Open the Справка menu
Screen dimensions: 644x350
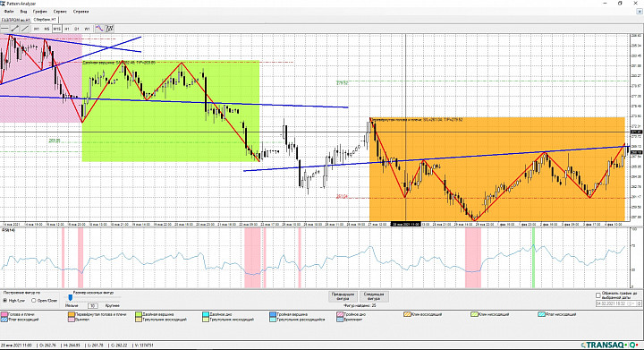(x=80, y=12)
